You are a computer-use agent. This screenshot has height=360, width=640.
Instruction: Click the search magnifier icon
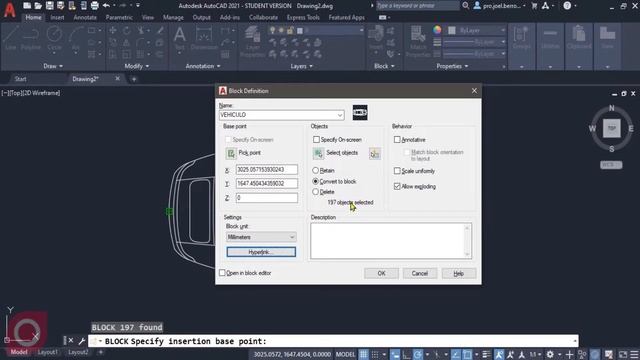pos(466,6)
